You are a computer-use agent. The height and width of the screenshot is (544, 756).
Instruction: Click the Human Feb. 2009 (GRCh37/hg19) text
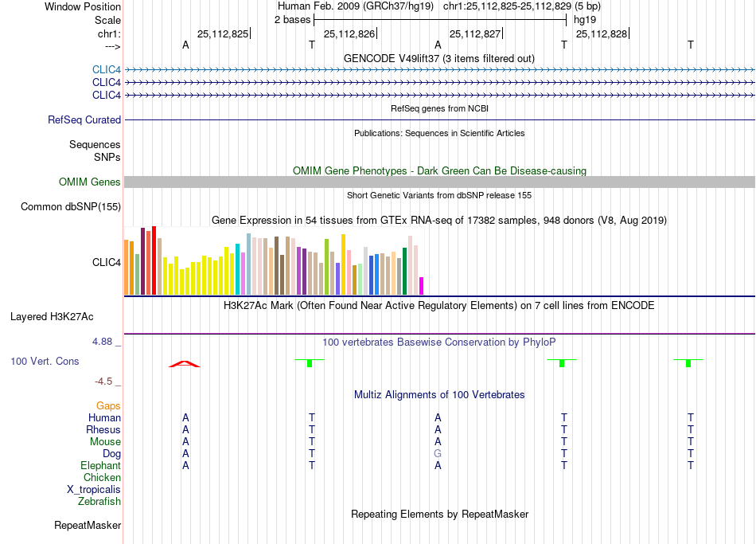(356, 6)
